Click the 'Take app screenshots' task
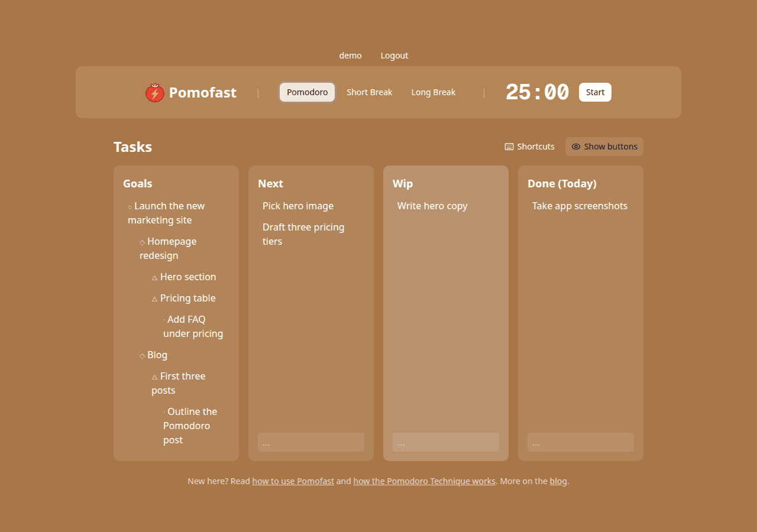This screenshot has height=532, width=757. point(581,206)
